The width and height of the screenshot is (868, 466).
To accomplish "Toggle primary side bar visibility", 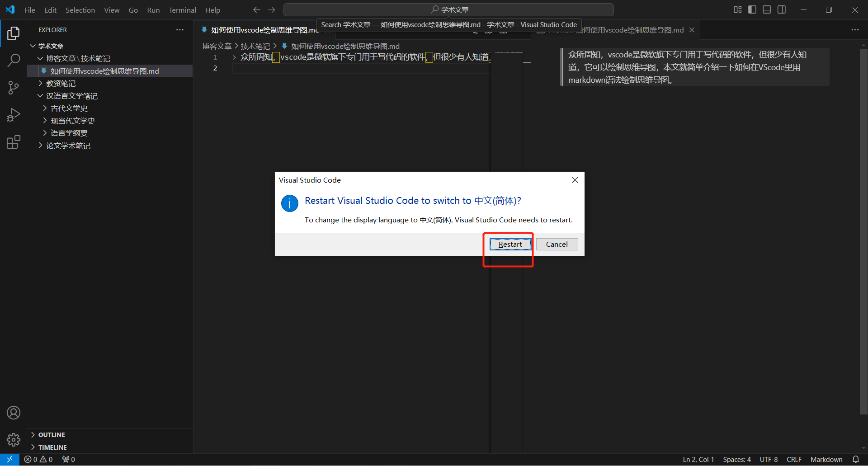I will point(752,9).
